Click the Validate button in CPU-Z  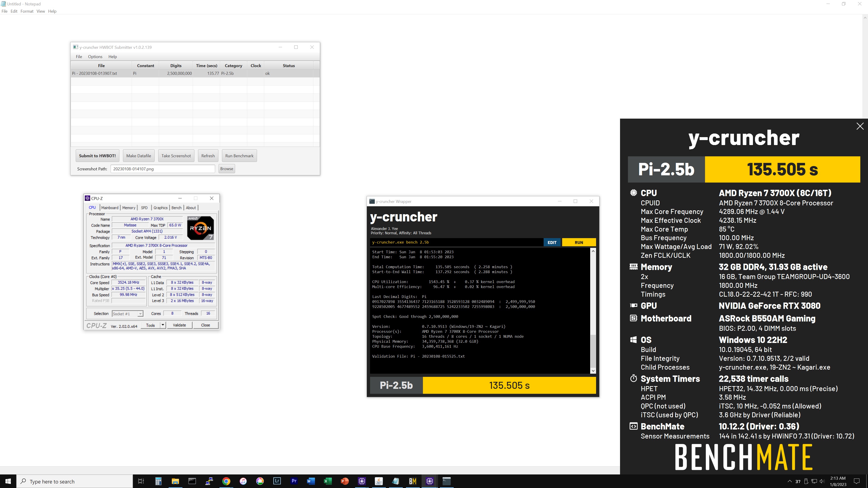tap(179, 325)
